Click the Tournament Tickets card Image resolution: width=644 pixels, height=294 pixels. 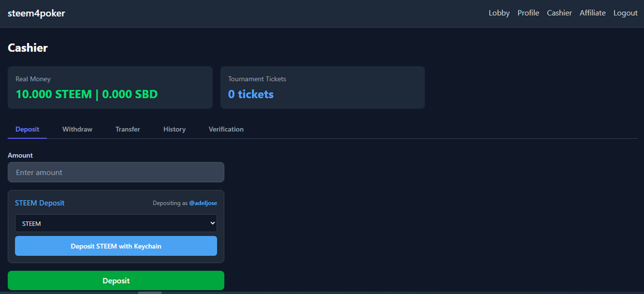click(x=323, y=88)
